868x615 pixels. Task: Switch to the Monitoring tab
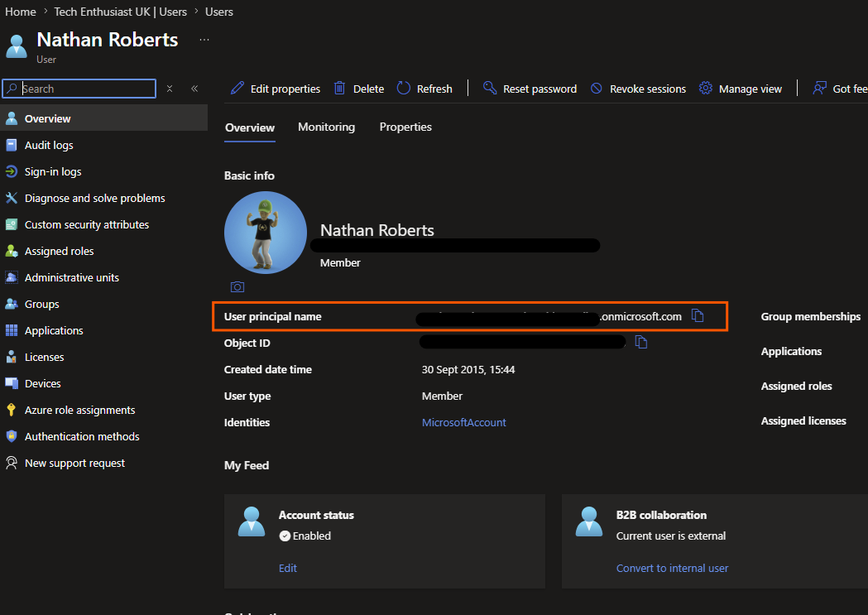(x=326, y=127)
